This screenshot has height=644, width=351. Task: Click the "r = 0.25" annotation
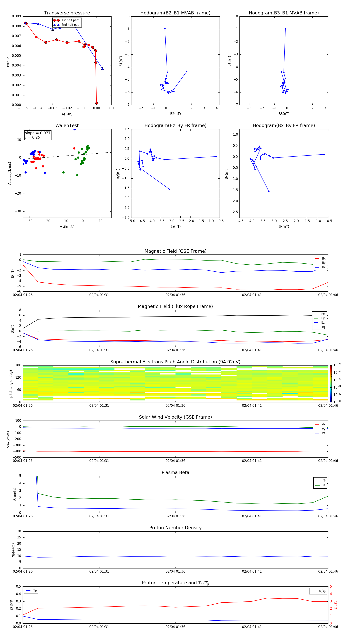click(x=33, y=137)
